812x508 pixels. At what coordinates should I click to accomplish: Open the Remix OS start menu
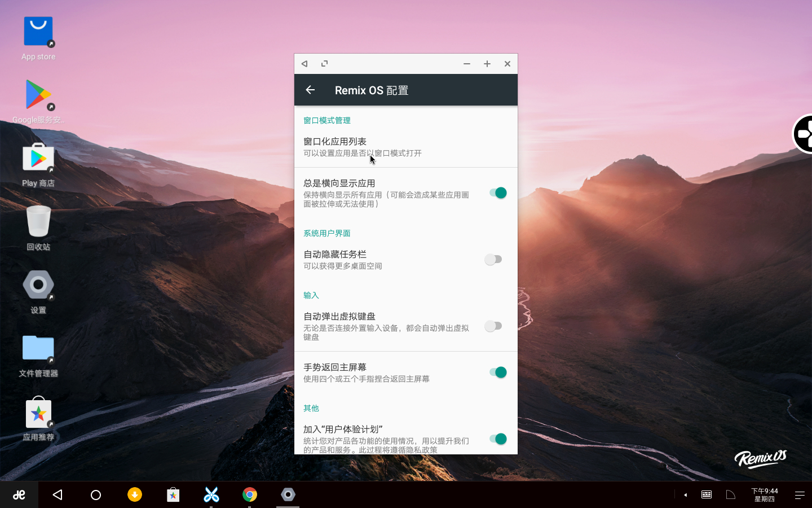point(19,495)
